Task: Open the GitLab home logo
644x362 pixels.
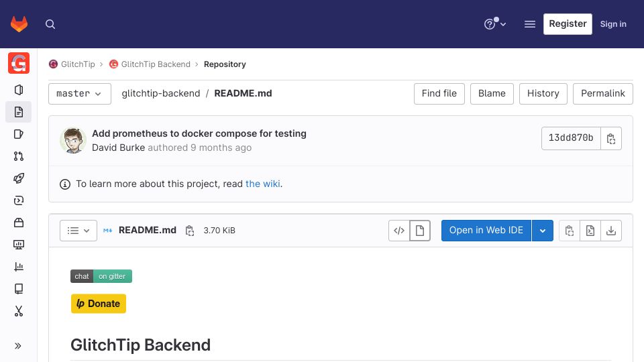Action: tap(19, 24)
